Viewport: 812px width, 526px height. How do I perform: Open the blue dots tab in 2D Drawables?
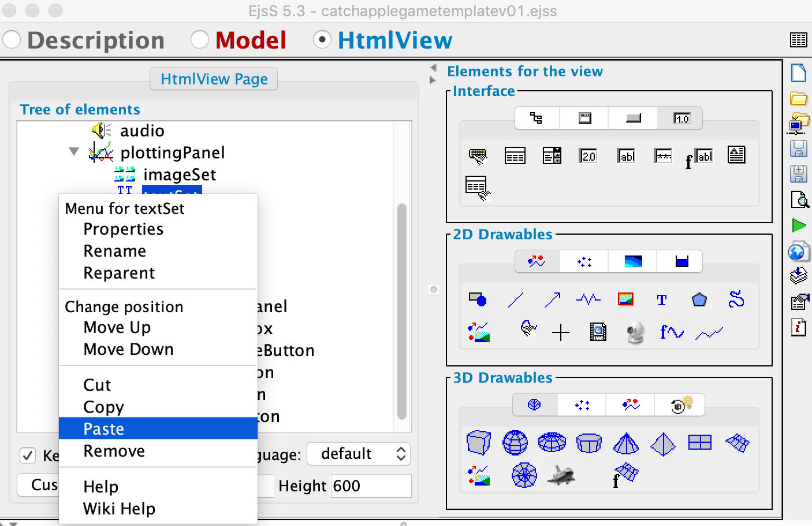pyautogui.click(x=584, y=262)
